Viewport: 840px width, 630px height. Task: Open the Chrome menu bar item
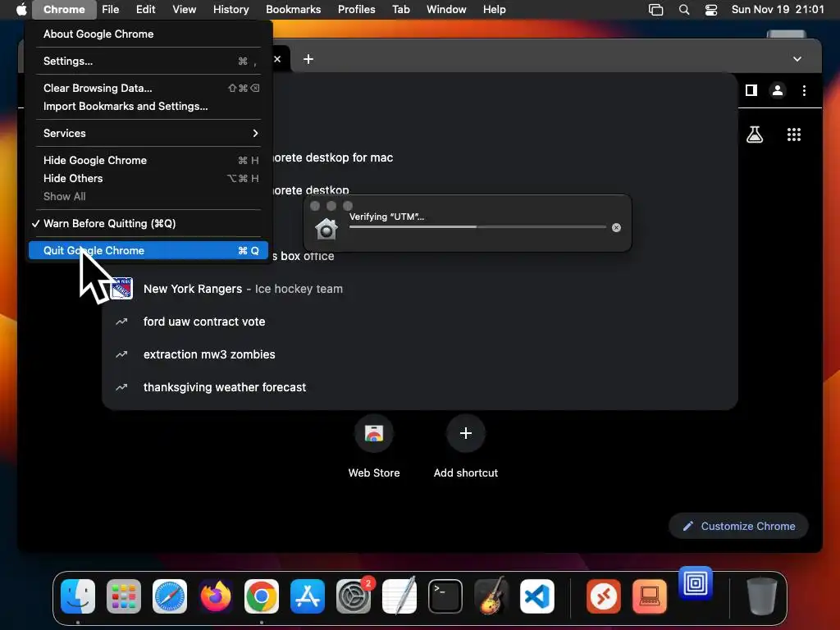[64, 9]
